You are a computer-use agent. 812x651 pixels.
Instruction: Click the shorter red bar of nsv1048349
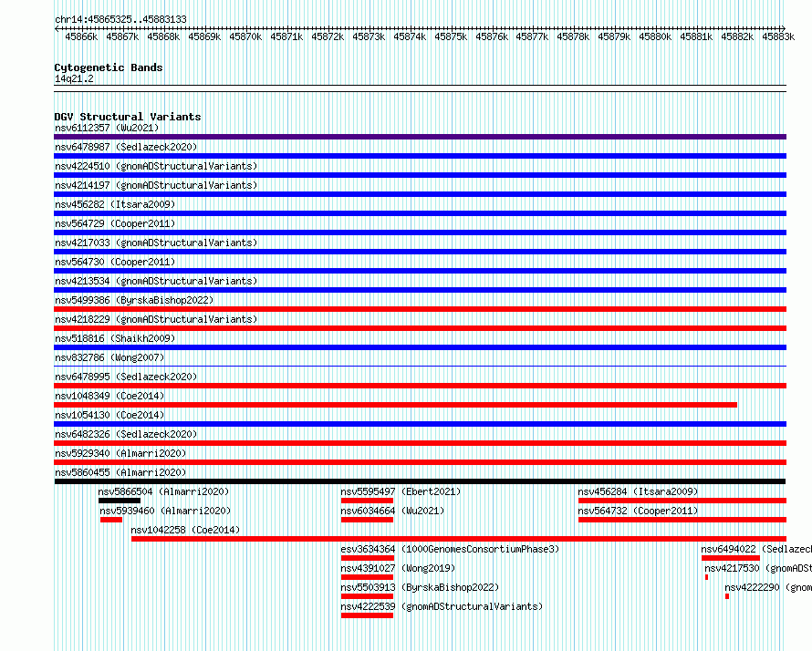396,405
